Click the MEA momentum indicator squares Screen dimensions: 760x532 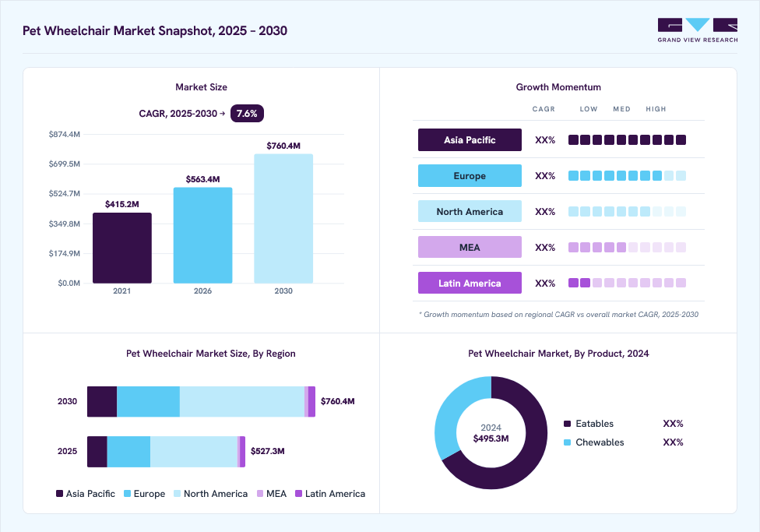coord(627,248)
